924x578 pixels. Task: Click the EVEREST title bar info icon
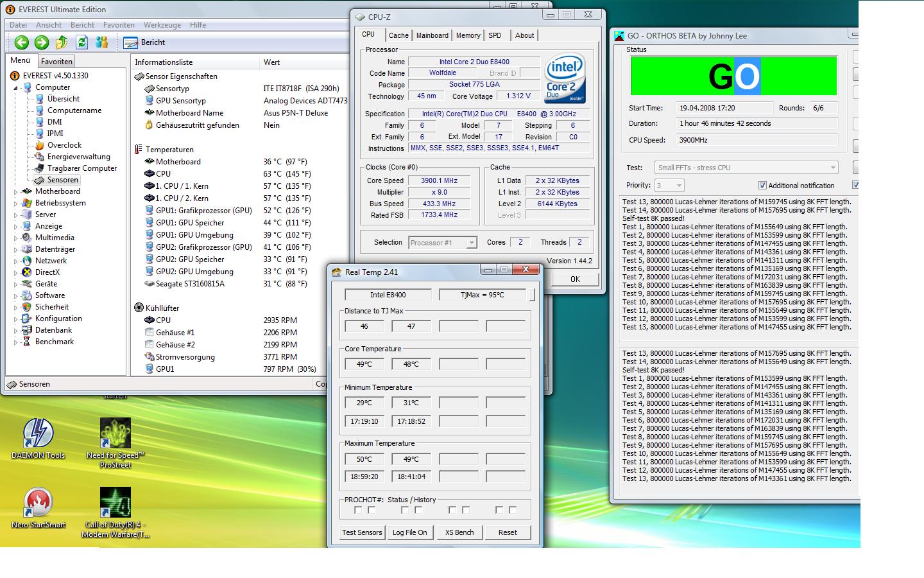[10, 10]
